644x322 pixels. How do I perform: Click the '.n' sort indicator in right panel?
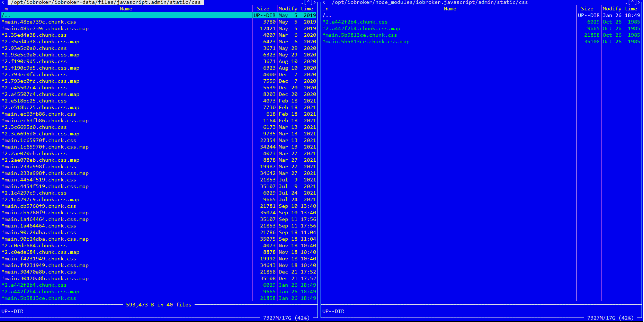[325, 9]
